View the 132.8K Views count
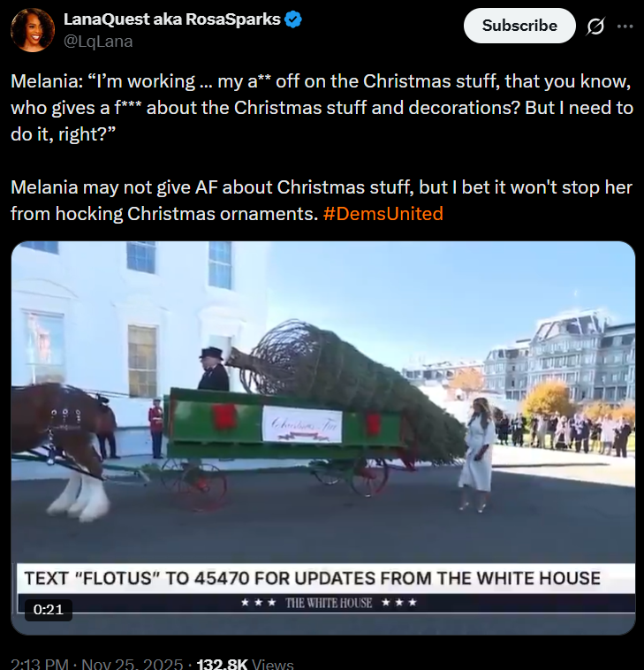 click(x=245, y=665)
